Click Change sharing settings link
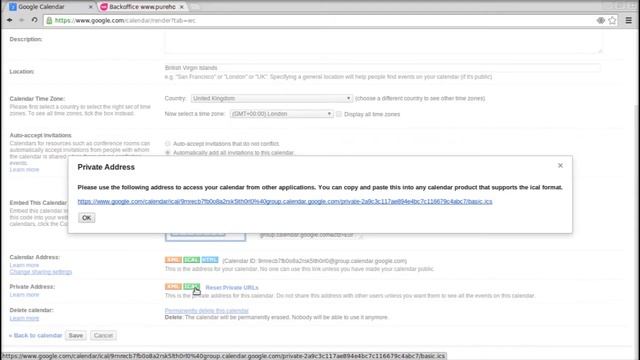This screenshot has width=640, height=360. click(x=41, y=272)
